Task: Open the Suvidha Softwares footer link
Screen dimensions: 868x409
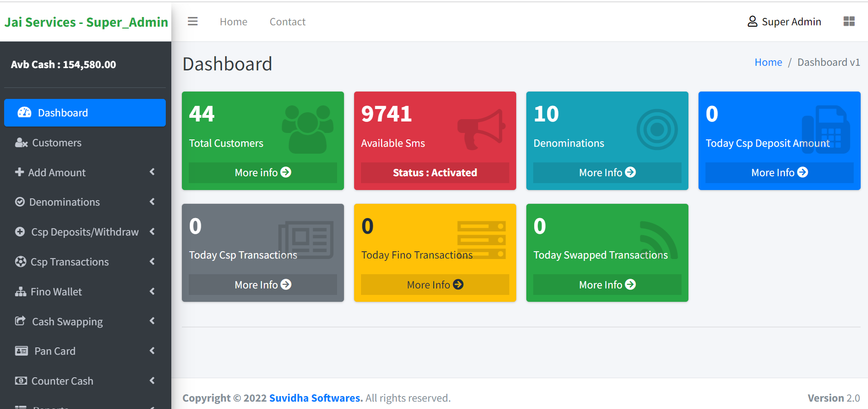Action: [316, 398]
